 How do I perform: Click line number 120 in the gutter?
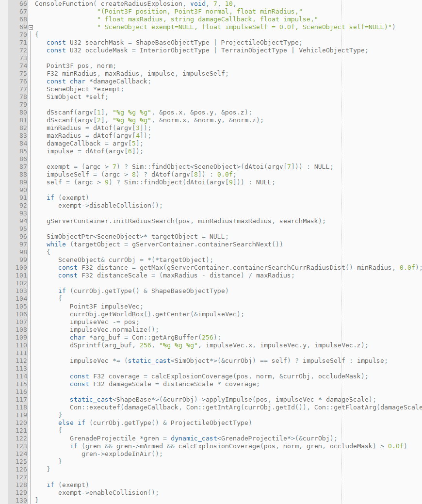tap(21, 423)
